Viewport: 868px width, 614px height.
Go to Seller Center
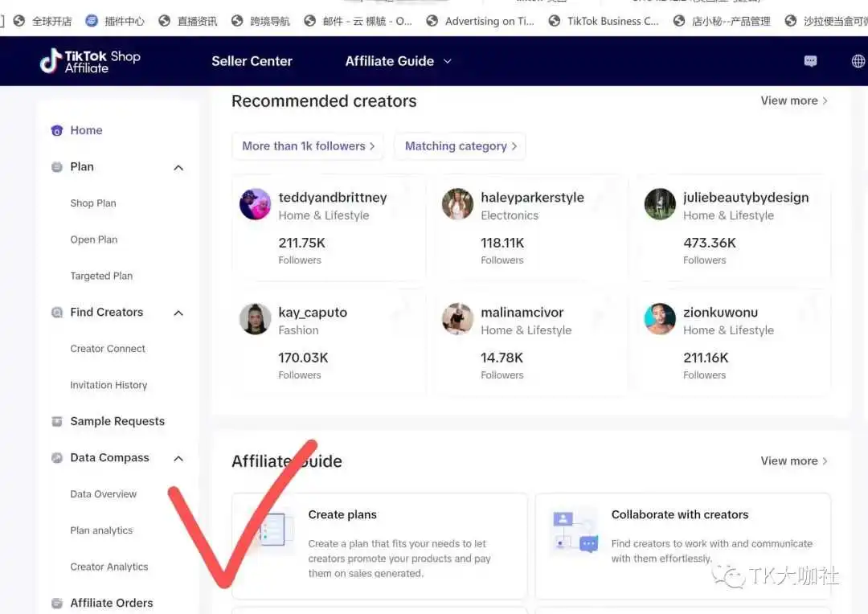(x=252, y=61)
